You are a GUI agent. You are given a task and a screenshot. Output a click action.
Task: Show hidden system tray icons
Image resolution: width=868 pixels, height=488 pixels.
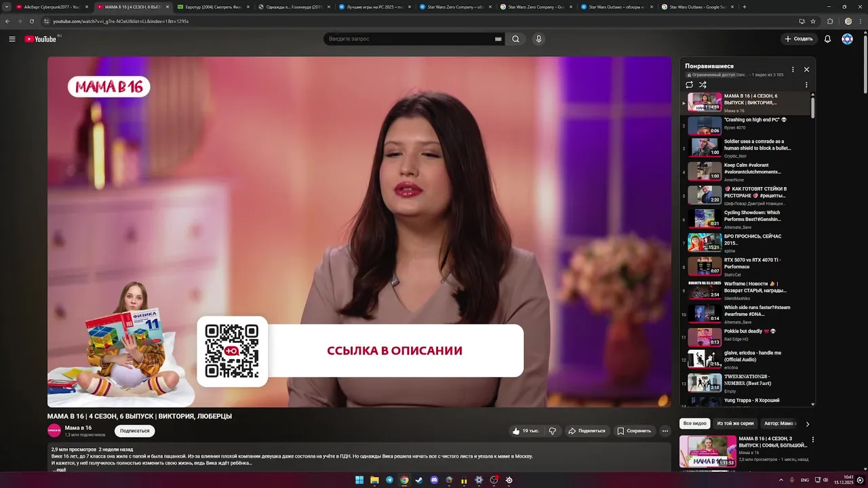click(781, 480)
